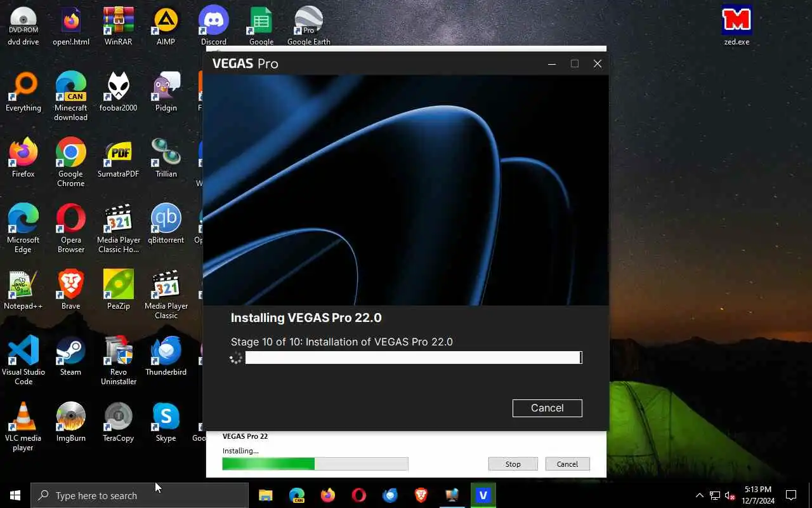This screenshot has width=812, height=508.
Task: Click the taskbar search box
Action: click(x=140, y=495)
